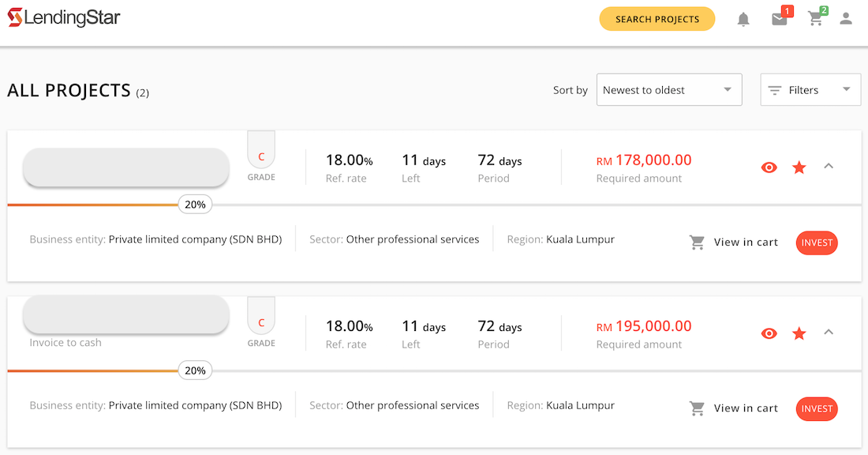This screenshot has height=455, width=868.
Task: Open the notifications bell
Action: 743,20
